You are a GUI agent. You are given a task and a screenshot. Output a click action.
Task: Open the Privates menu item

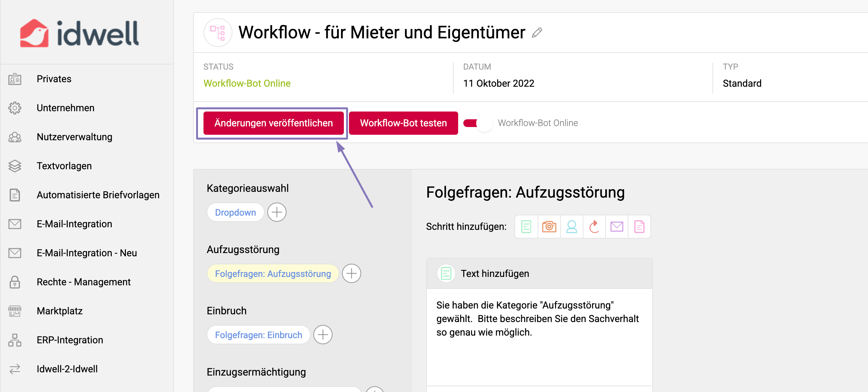[54, 79]
